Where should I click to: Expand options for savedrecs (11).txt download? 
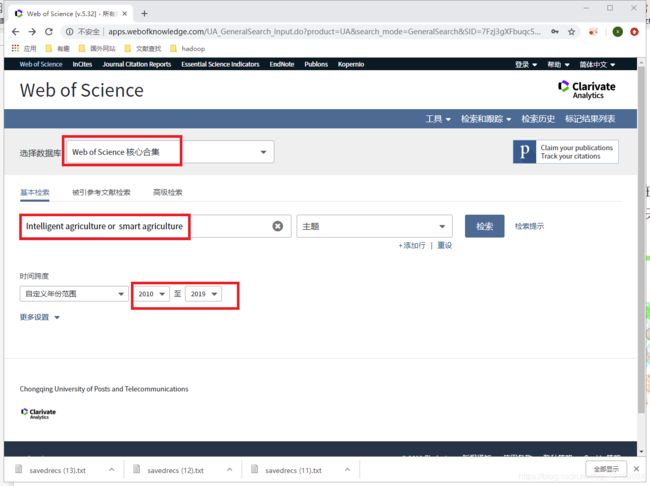pos(347,469)
